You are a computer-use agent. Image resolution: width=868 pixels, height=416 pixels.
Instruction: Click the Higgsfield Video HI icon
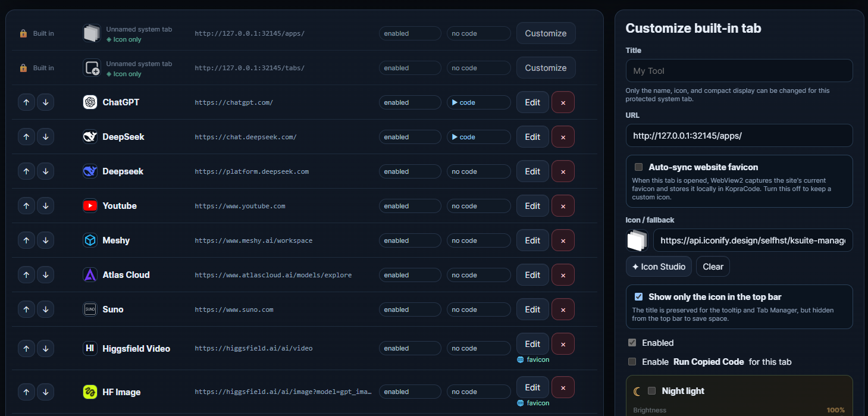pyautogui.click(x=90, y=348)
